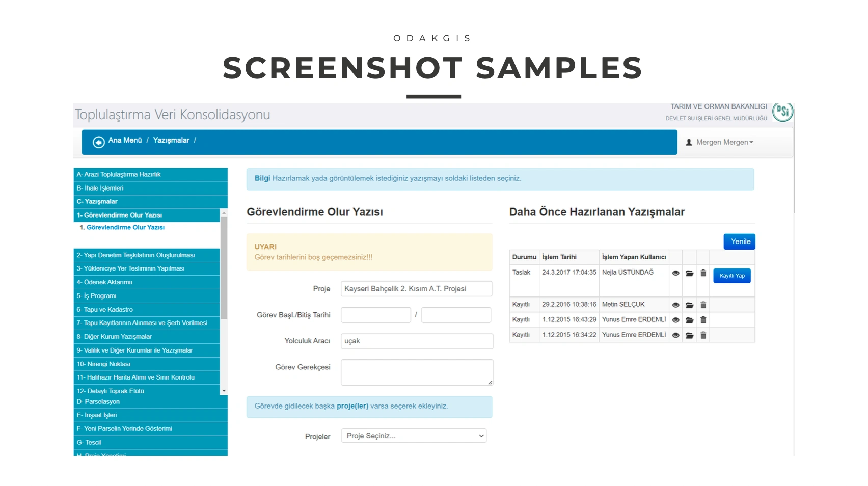The width and height of the screenshot is (868, 486).
Task: Click trash icon for the 1.12.2015 16:43:29 record
Action: 703,320
